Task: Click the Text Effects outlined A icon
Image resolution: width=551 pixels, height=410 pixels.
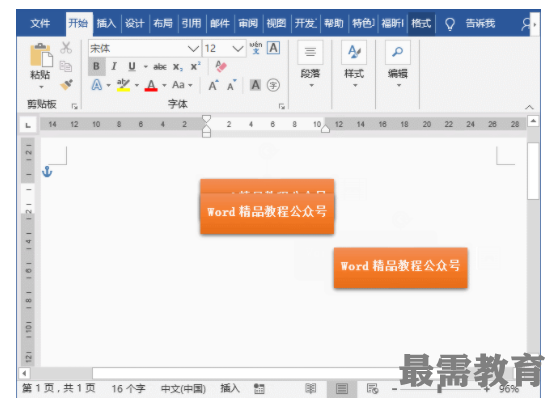Action: pos(97,85)
